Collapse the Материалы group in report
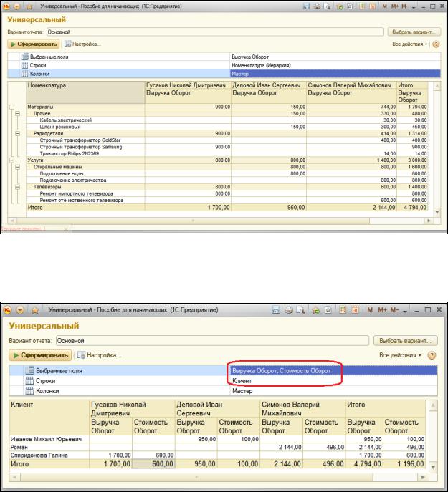Screen dimensions: 448x492 11,107
